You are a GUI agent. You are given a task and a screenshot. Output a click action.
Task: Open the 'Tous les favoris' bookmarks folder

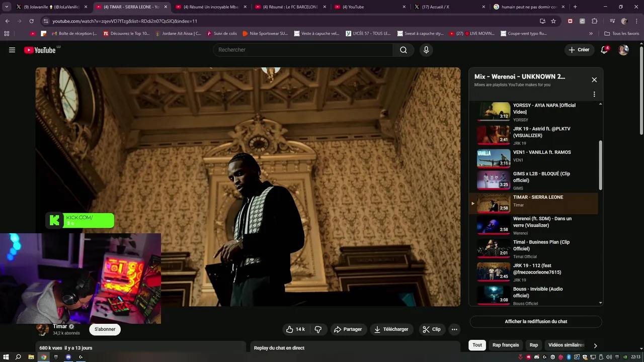point(622,34)
